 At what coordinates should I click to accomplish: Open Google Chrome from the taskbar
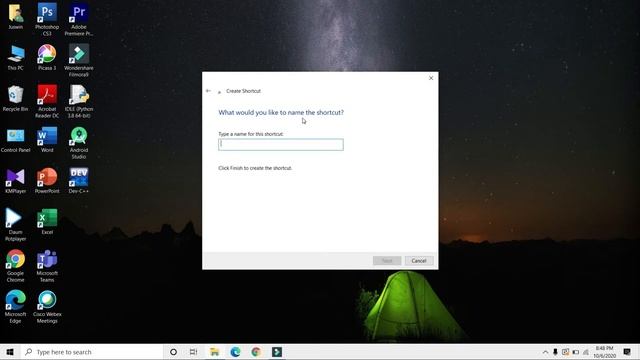[x=256, y=352]
